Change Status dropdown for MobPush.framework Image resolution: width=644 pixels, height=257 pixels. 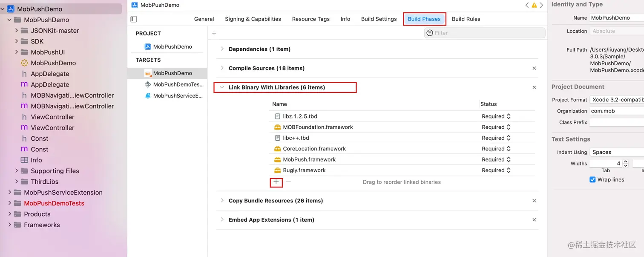[x=496, y=159]
